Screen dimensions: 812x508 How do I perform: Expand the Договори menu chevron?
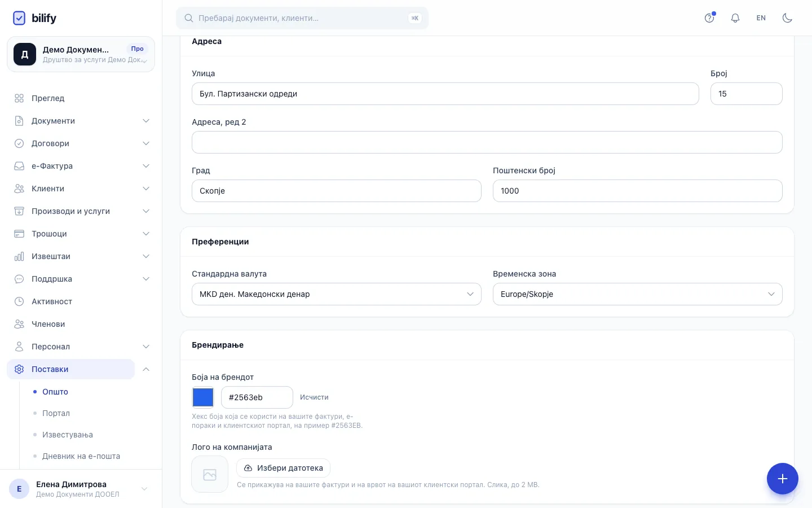tap(146, 143)
